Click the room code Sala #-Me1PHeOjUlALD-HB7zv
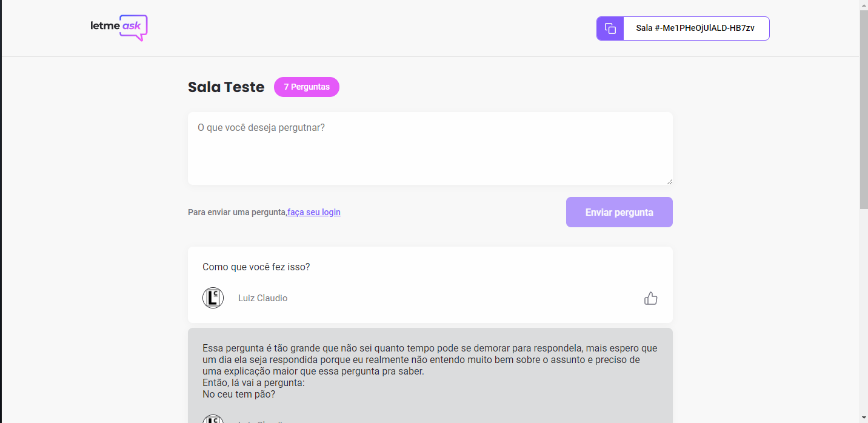This screenshot has height=423, width=868. click(695, 28)
